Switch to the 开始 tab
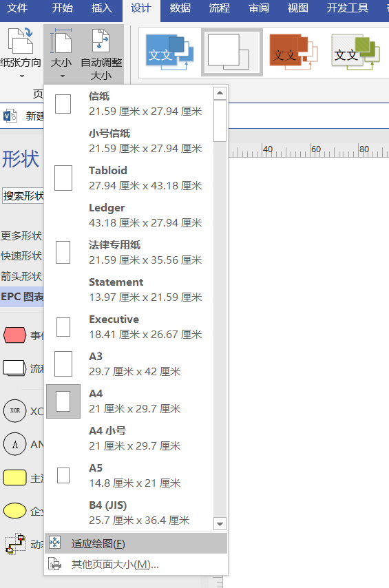The image size is (389, 588). coord(62,8)
